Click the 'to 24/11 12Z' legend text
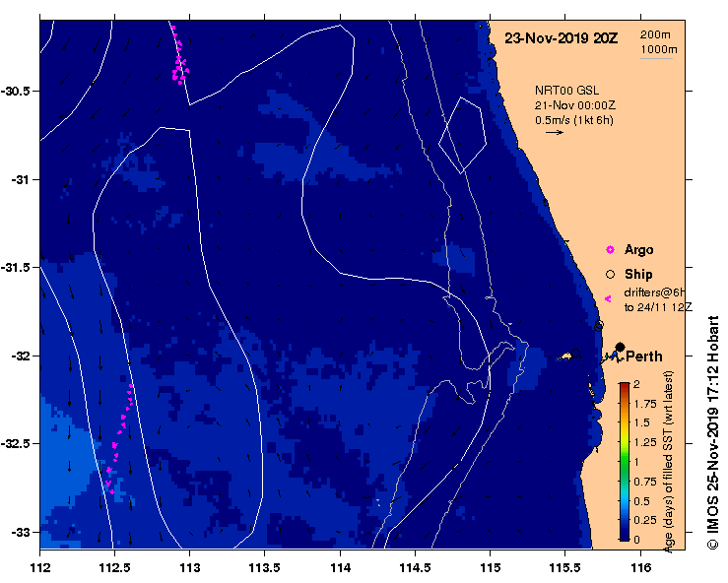Image resolution: width=728 pixels, height=583 pixels. click(658, 307)
